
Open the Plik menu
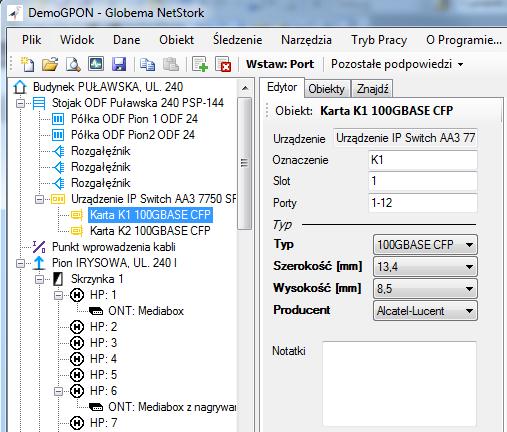[x=32, y=40]
